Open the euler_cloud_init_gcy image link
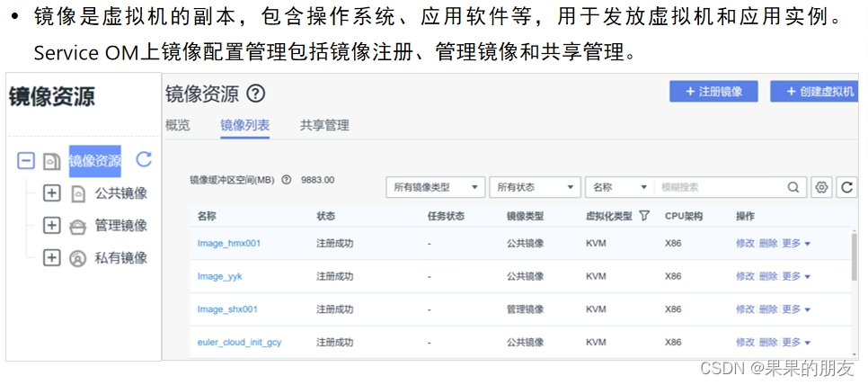868x385 pixels. tap(239, 343)
